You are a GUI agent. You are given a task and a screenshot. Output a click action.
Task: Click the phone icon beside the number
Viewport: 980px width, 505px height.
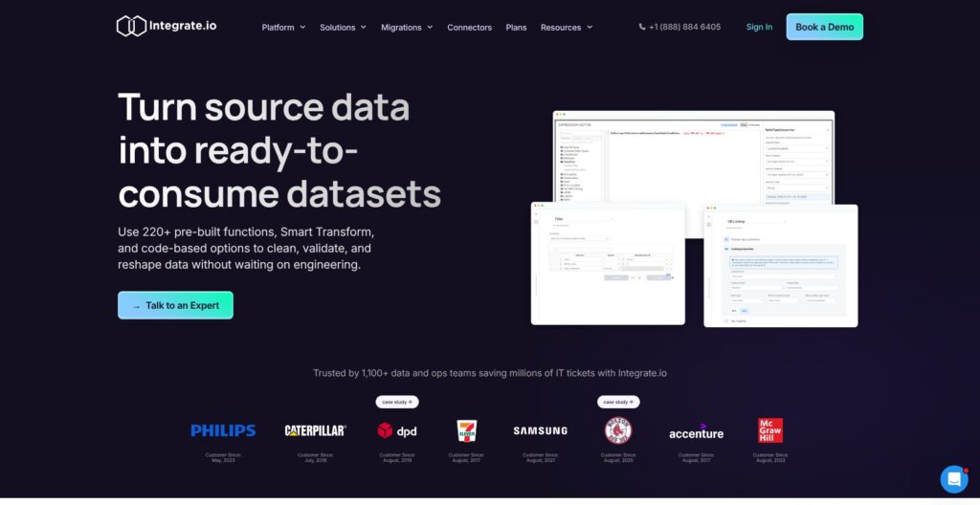pos(642,27)
